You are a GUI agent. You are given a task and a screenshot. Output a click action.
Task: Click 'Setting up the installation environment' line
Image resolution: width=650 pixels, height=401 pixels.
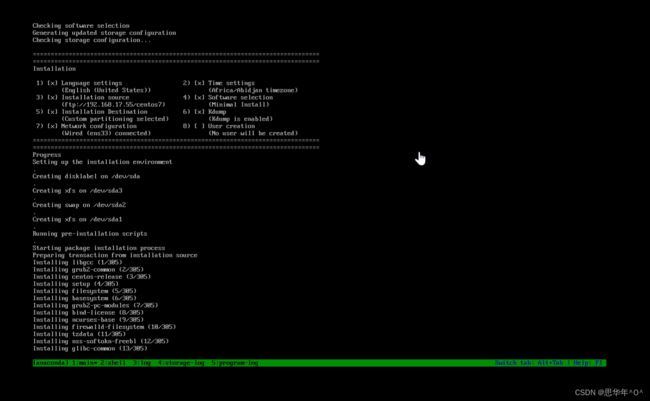pos(102,162)
